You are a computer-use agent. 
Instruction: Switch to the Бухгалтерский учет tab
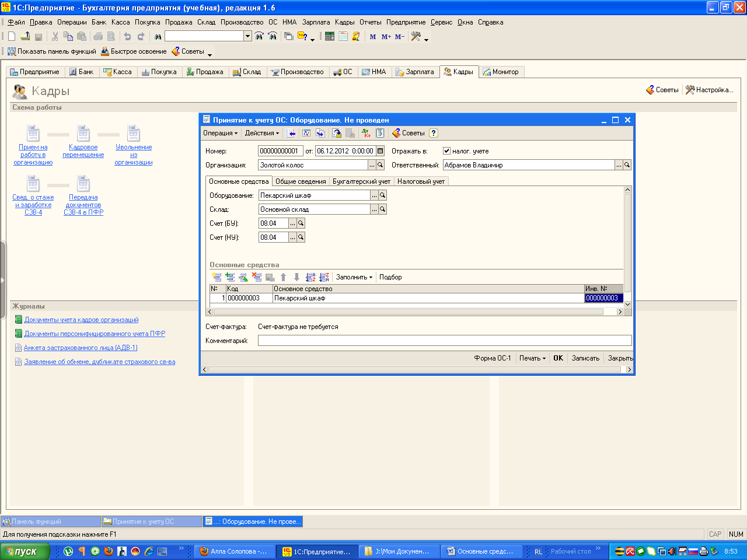tap(361, 181)
